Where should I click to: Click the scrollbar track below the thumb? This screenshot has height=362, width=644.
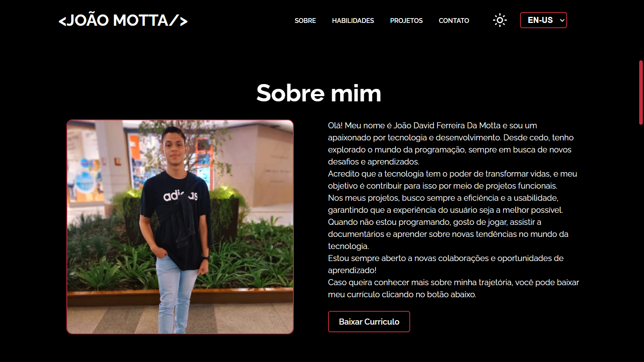641,241
